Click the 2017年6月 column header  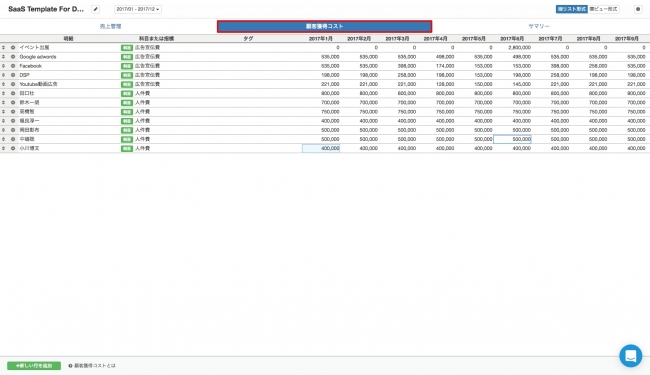[512, 39]
